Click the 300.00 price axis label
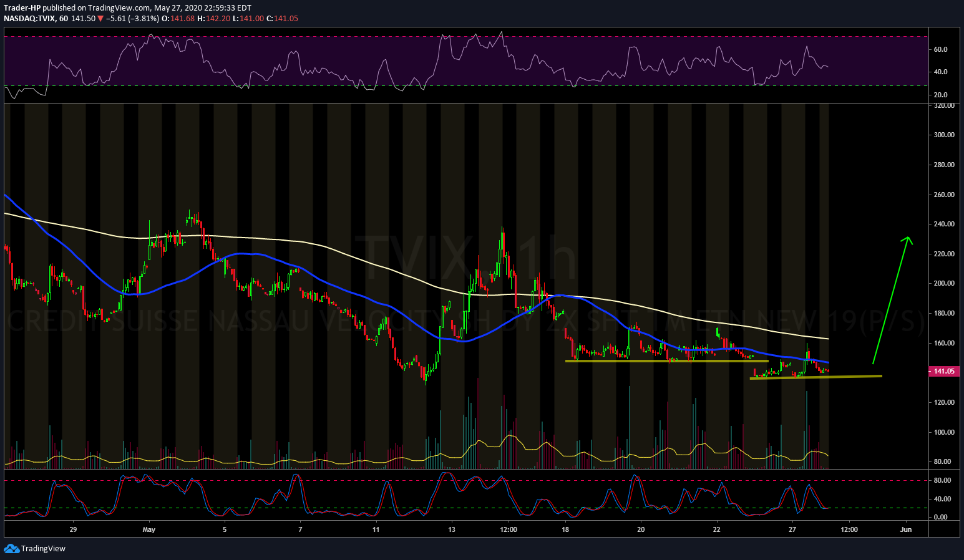 pos(944,135)
